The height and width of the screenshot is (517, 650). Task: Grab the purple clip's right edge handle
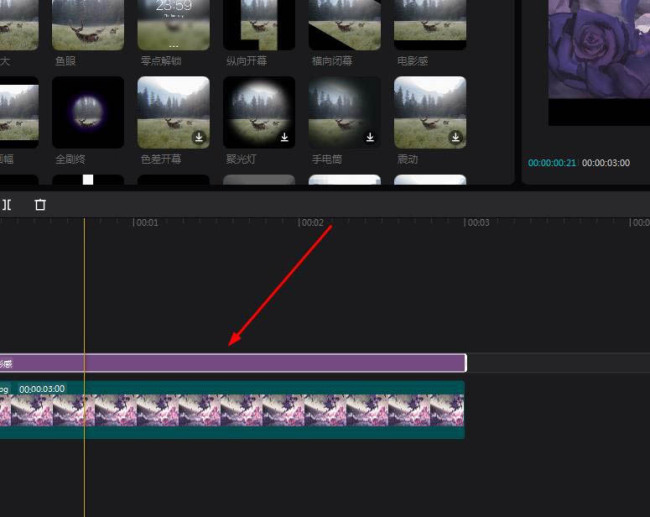pyautogui.click(x=466, y=363)
